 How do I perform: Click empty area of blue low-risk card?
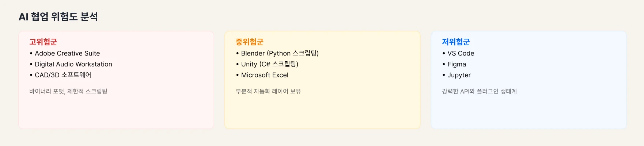tap(529, 111)
